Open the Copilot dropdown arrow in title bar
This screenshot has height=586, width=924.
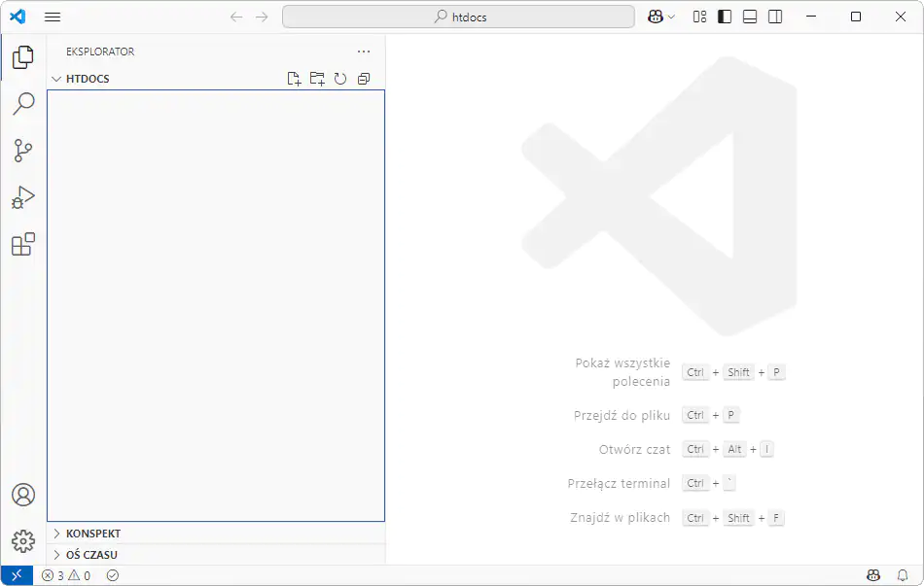[671, 17]
